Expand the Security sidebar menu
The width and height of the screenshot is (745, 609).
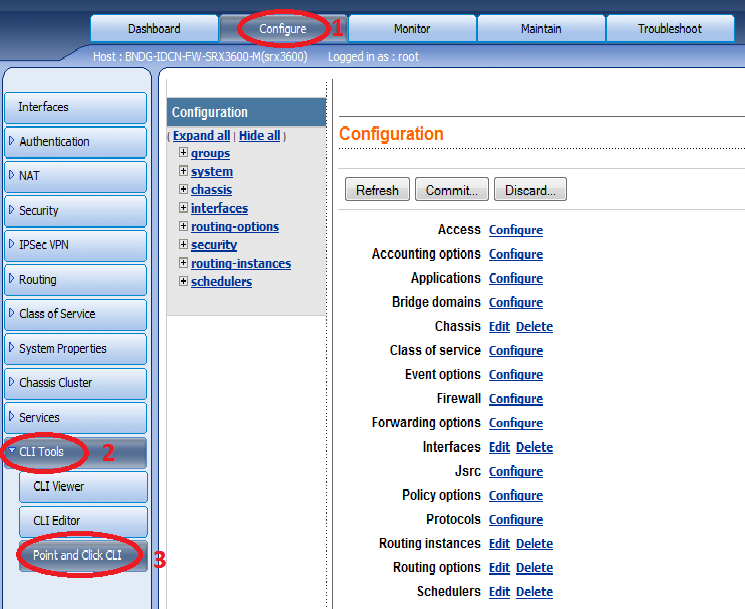(x=76, y=210)
